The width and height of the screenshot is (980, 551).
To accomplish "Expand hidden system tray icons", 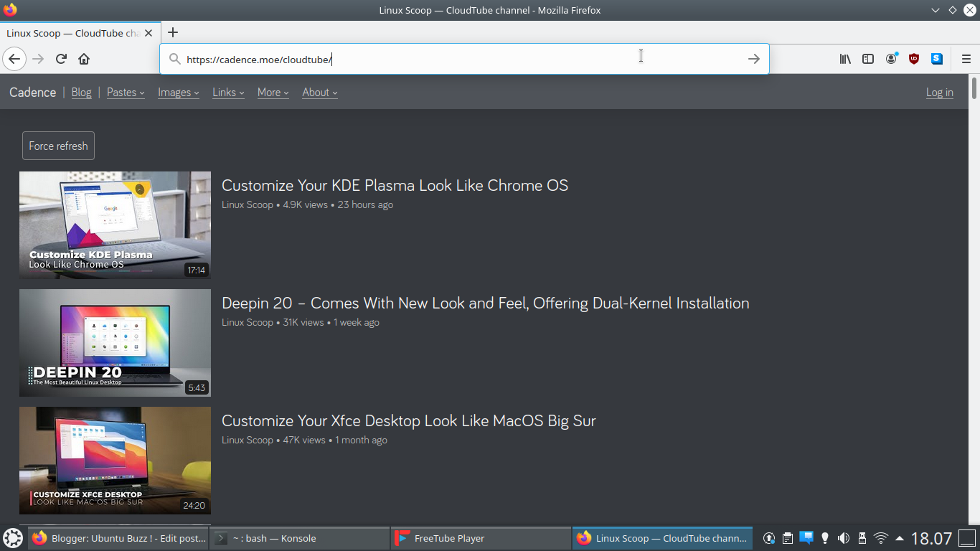I will pyautogui.click(x=899, y=538).
